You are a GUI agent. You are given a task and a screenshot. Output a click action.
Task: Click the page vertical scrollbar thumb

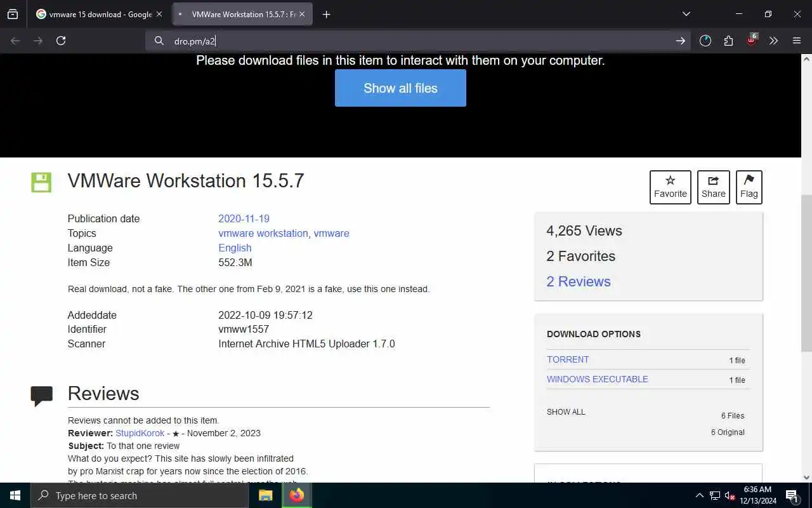tap(806, 273)
